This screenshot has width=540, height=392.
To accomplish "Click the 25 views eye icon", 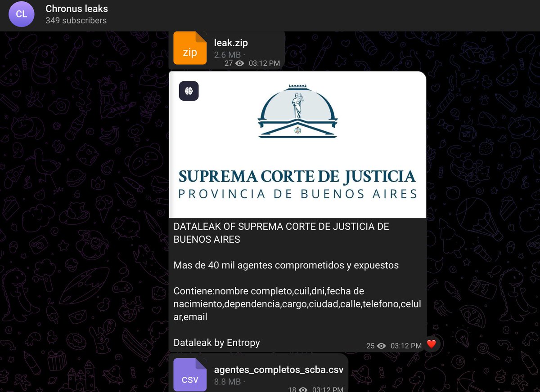I will click(382, 346).
